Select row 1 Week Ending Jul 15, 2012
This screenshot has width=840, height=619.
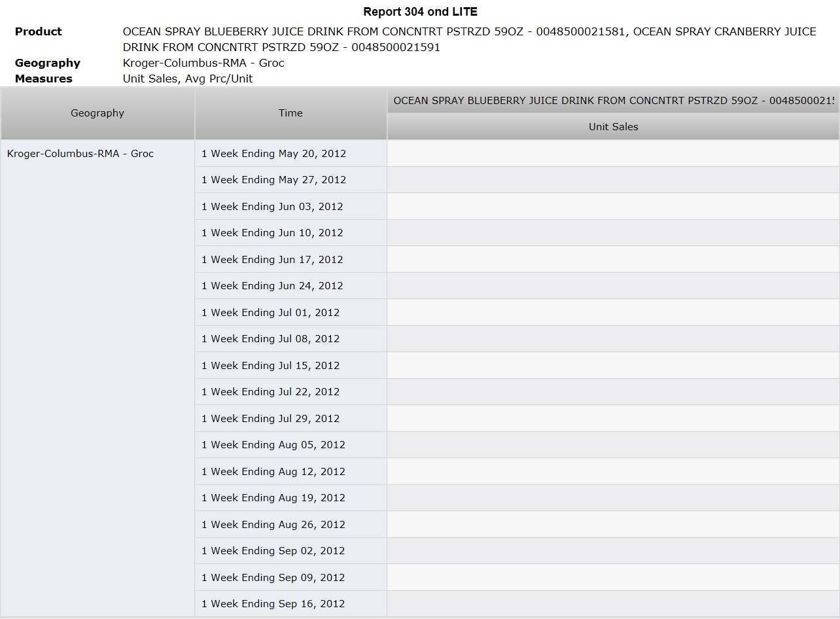pyautogui.click(x=290, y=366)
